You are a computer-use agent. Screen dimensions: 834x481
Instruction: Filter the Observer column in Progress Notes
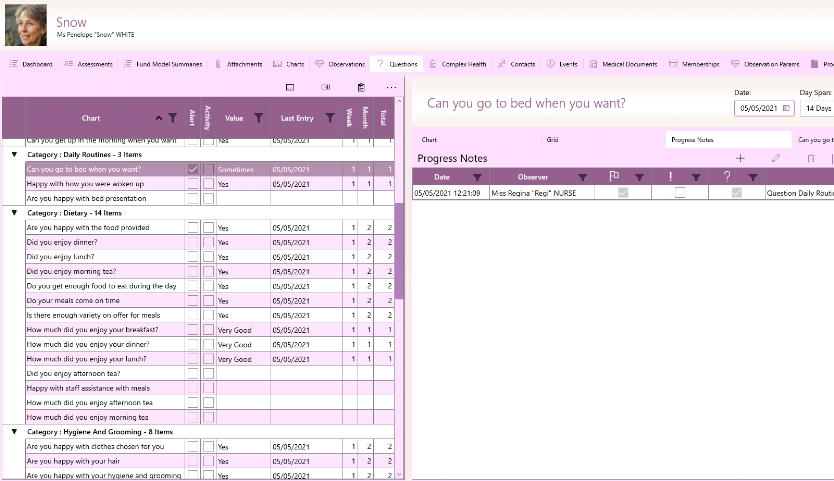(583, 177)
